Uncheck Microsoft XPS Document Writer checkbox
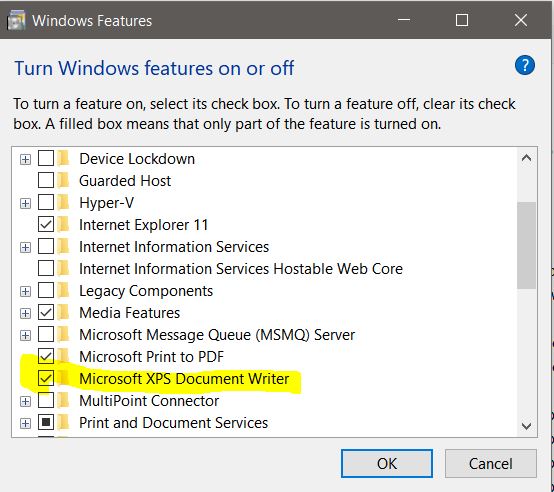Image resolution: width=554 pixels, height=492 pixels. click(46, 379)
